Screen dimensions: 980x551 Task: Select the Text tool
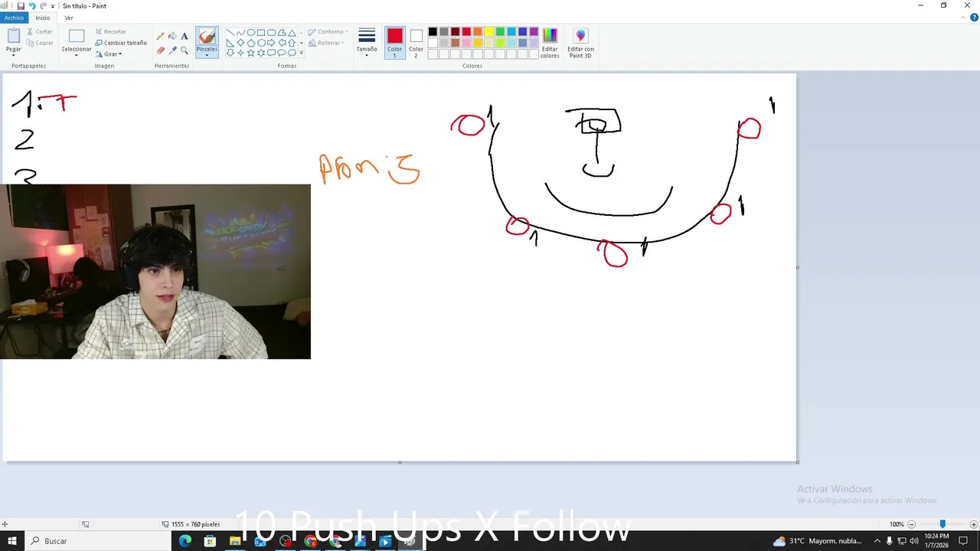[x=185, y=36]
